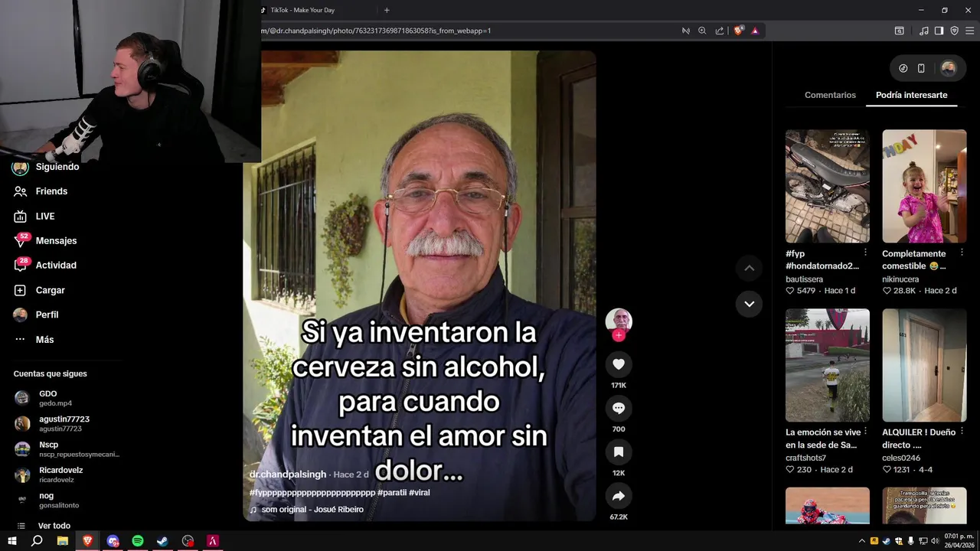Open more options for La emoción card
This screenshot has height=551, width=980.
point(865,432)
